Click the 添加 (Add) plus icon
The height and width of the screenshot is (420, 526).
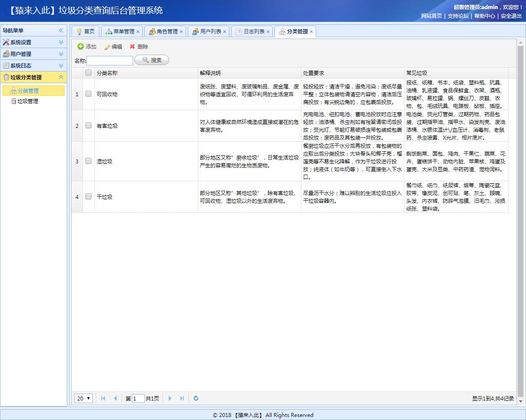tap(81, 46)
